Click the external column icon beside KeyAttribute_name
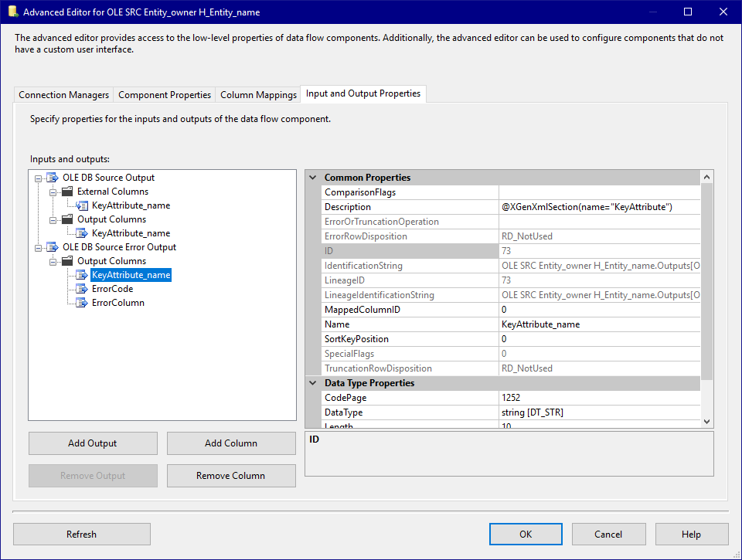 click(x=82, y=205)
